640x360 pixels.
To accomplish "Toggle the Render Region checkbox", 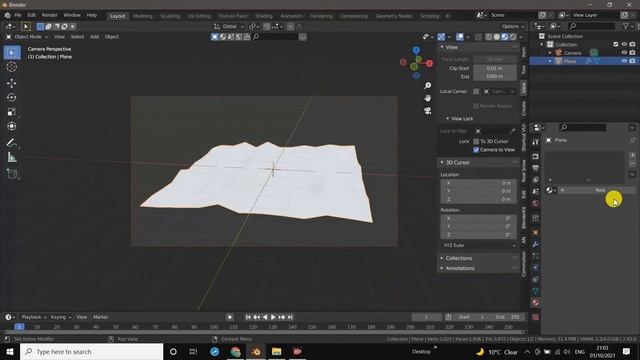I will click(x=476, y=106).
